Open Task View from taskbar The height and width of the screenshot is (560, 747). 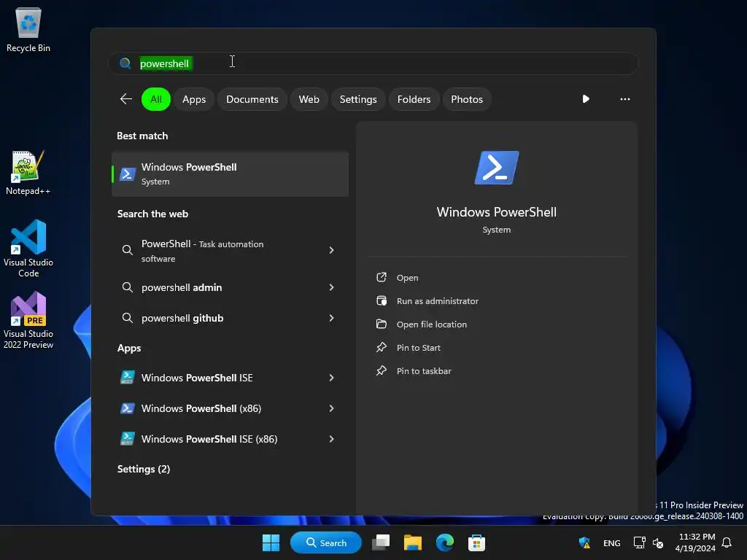click(x=381, y=542)
